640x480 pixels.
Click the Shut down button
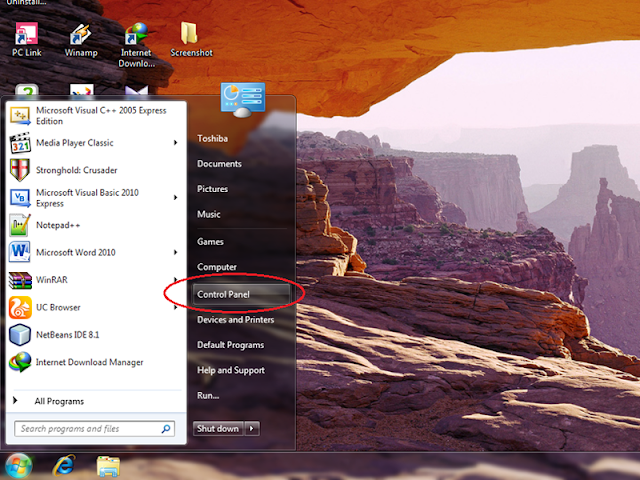(x=218, y=429)
